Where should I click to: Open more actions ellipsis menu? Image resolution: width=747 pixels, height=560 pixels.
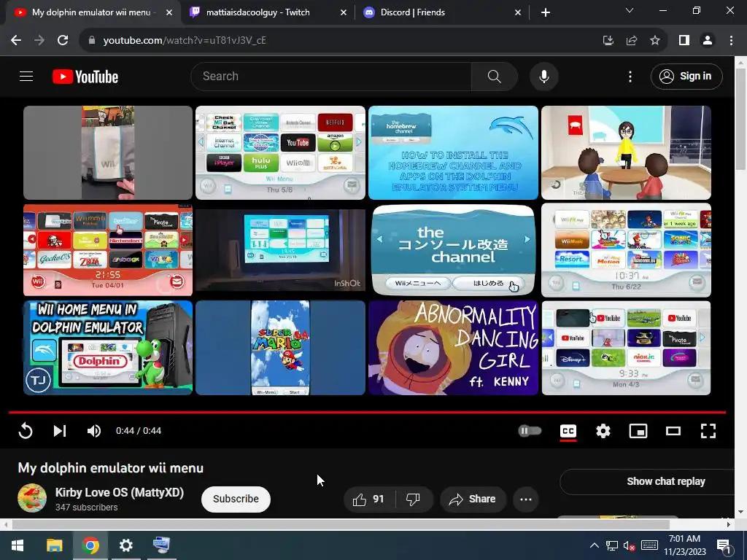[526, 499]
